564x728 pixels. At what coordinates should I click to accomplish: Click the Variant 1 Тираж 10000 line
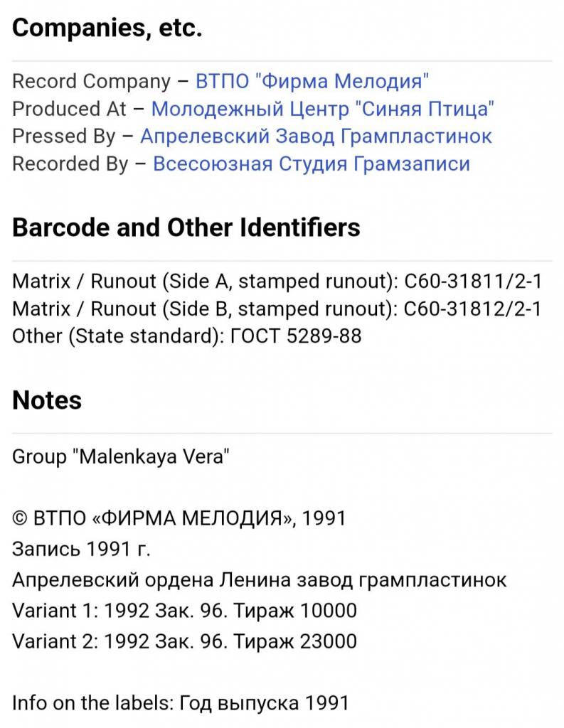pos(184,611)
